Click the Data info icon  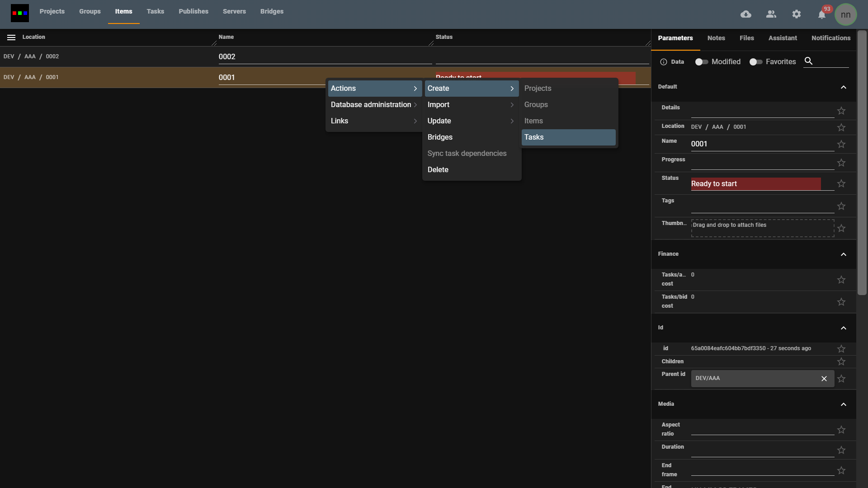click(x=664, y=62)
